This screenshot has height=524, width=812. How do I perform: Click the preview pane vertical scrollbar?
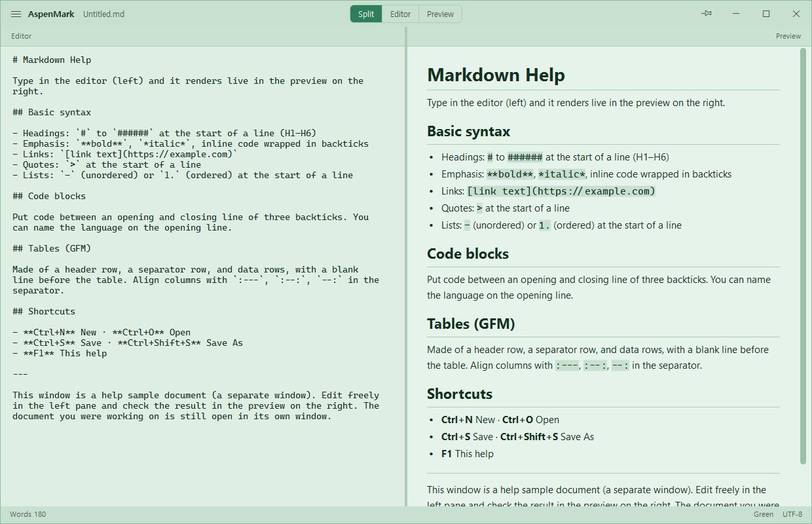pyautogui.click(x=803, y=256)
